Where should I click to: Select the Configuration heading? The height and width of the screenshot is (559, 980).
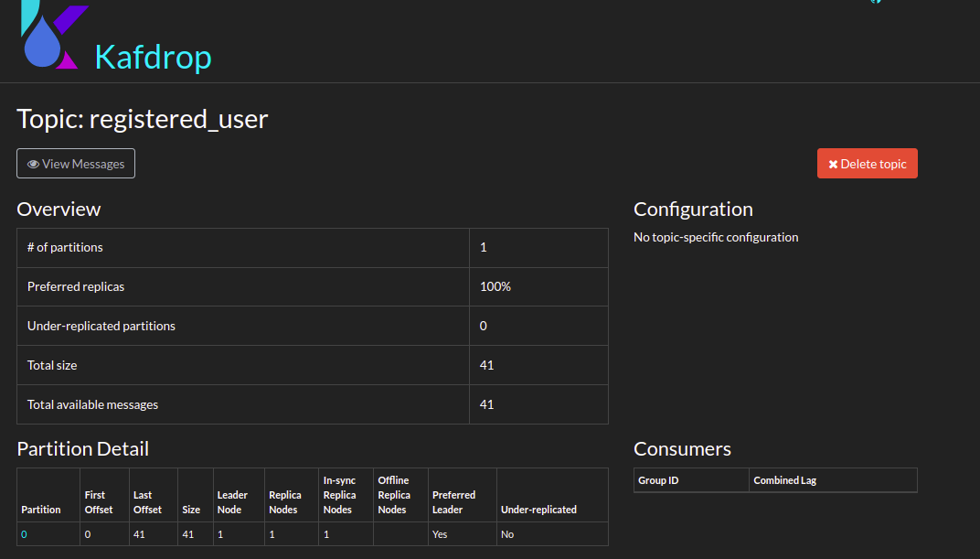(693, 209)
